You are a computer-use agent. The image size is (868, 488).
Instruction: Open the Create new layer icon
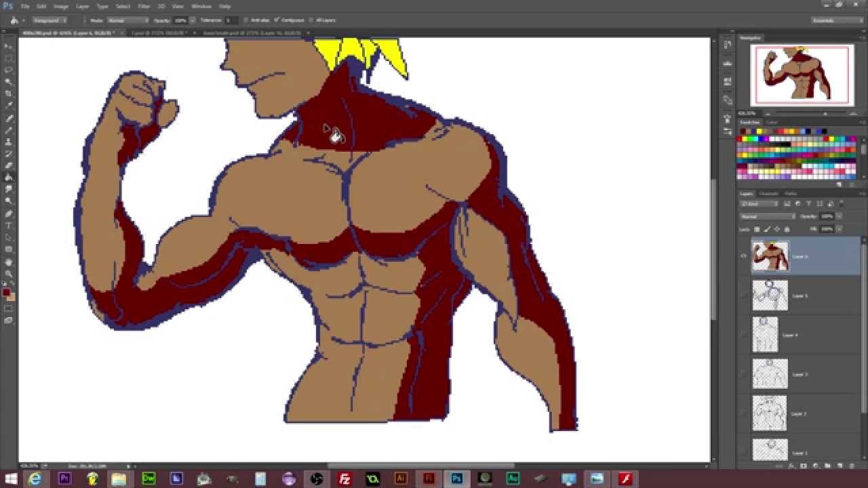[839, 465]
